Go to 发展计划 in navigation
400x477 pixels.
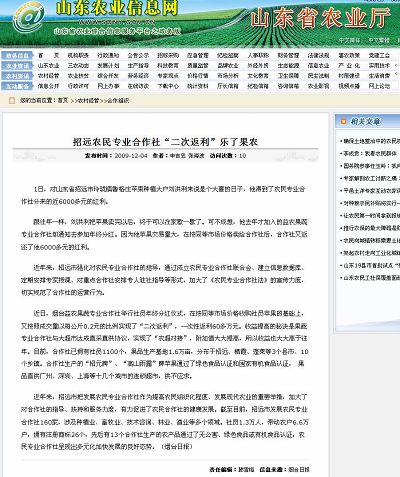[108, 66]
